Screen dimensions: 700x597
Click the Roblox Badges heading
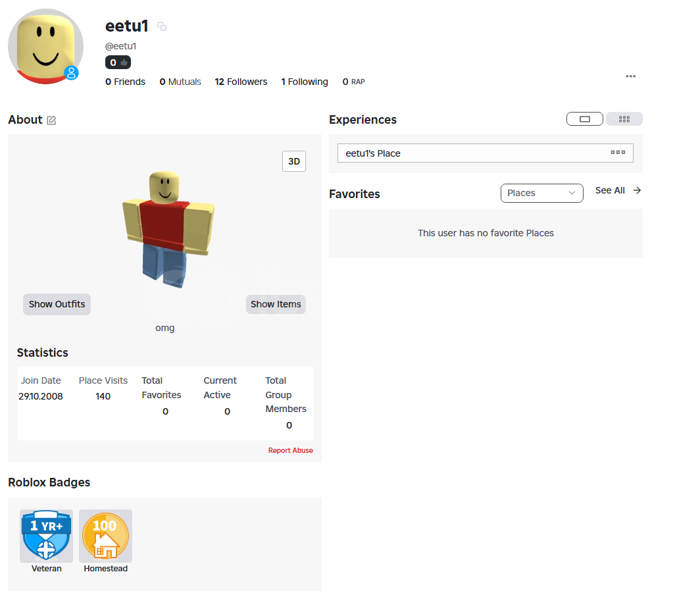coord(49,482)
